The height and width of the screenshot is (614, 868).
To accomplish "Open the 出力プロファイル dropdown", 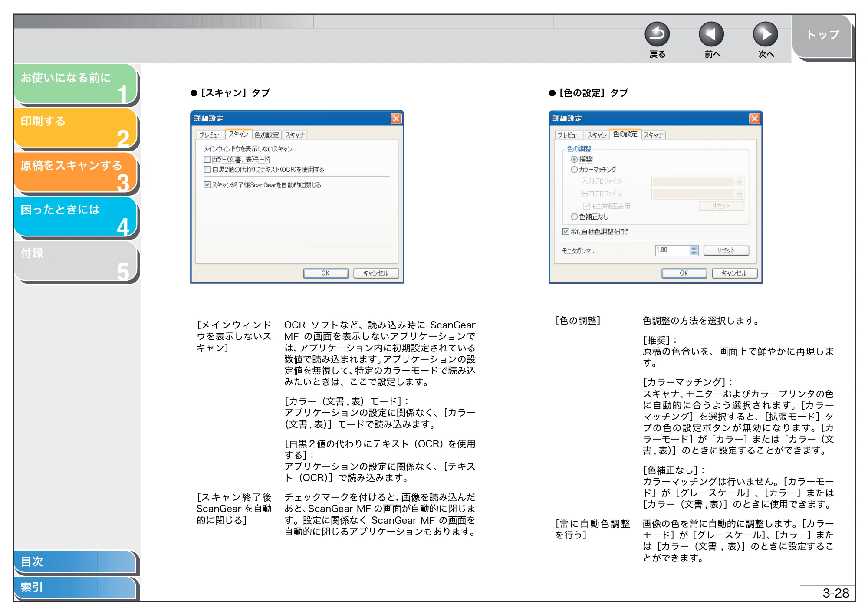I will pyautogui.click(x=697, y=194).
